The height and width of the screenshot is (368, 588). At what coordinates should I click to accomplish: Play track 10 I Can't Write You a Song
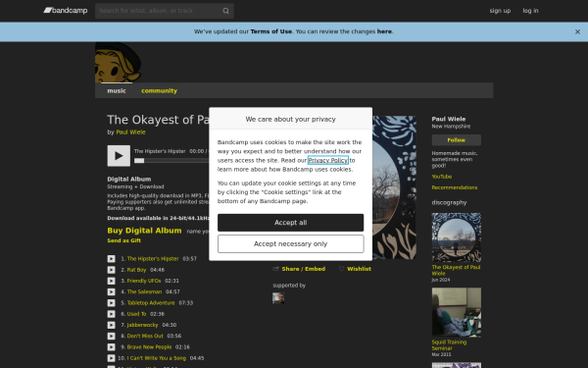[112, 358]
